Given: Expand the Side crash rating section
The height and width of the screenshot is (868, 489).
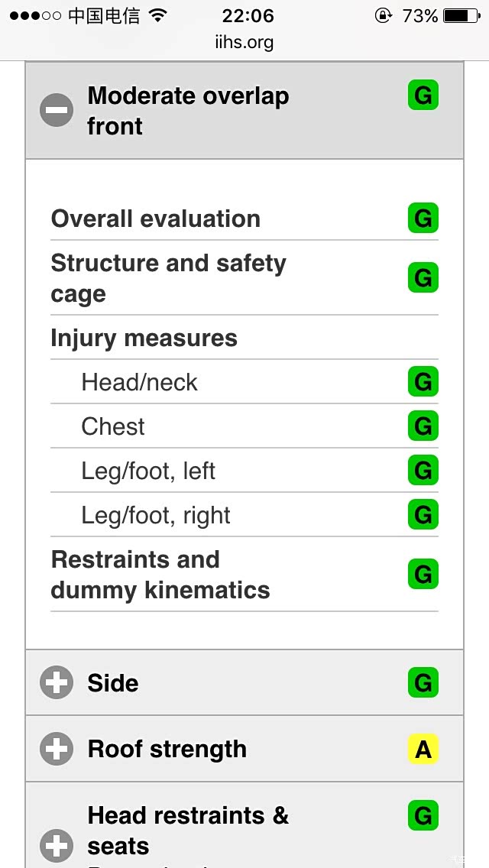Looking at the screenshot, I should (x=57, y=682).
